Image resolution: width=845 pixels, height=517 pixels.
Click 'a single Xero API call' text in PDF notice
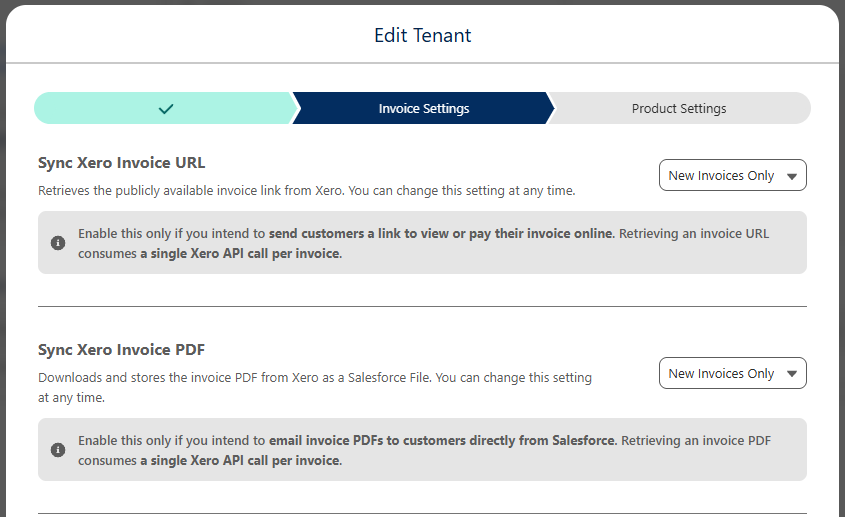[241, 460]
